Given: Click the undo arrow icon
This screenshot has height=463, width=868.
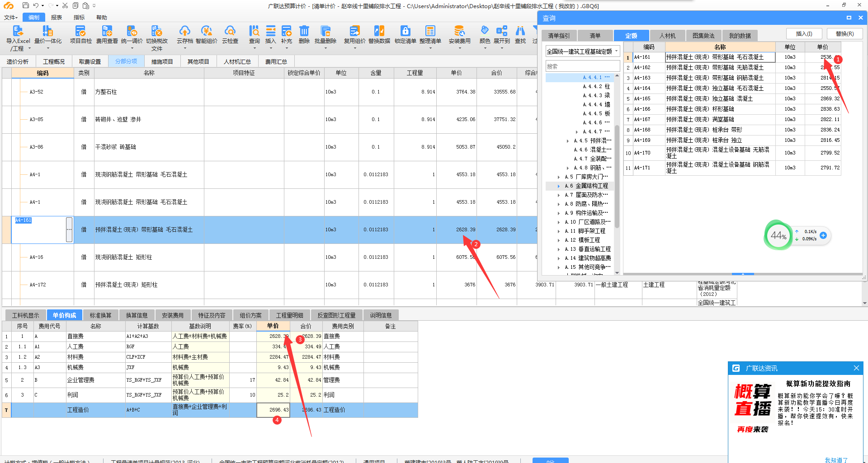Looking at the screenshot, I should [36, 5].
